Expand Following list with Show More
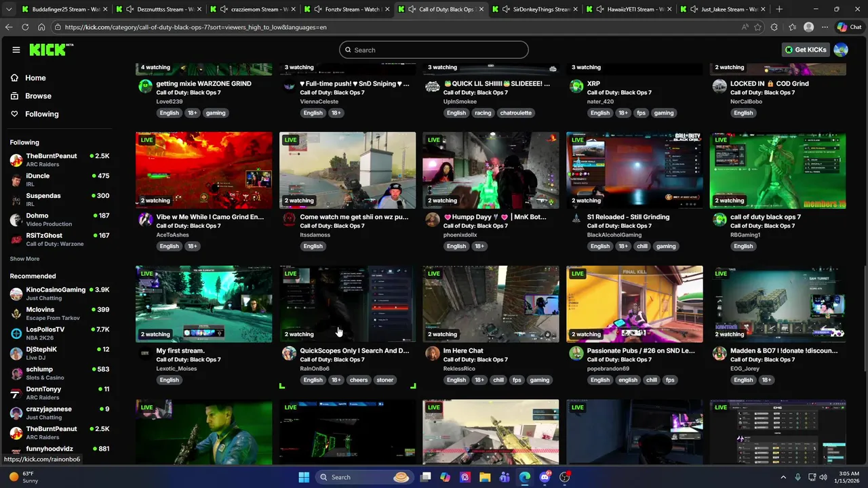868x488 pixels. [24, 259]
